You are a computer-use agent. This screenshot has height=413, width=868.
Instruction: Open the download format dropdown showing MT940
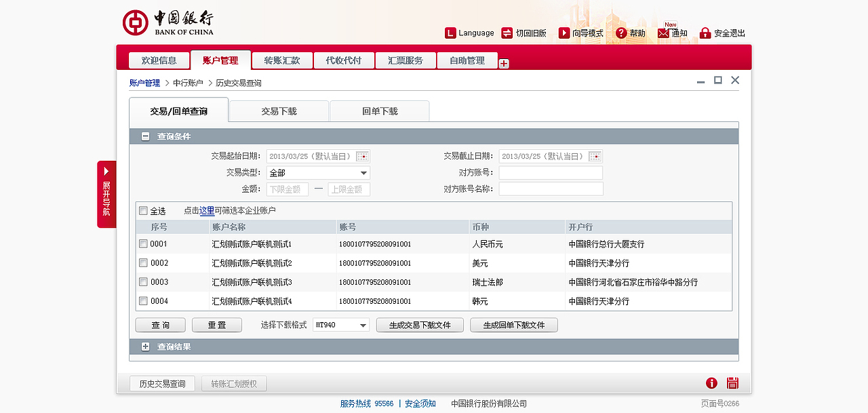[x=362, y=325]
